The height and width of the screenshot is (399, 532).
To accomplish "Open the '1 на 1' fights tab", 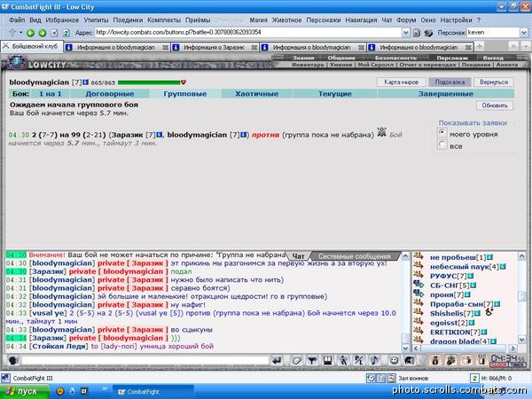I will (x=51, y=94).
